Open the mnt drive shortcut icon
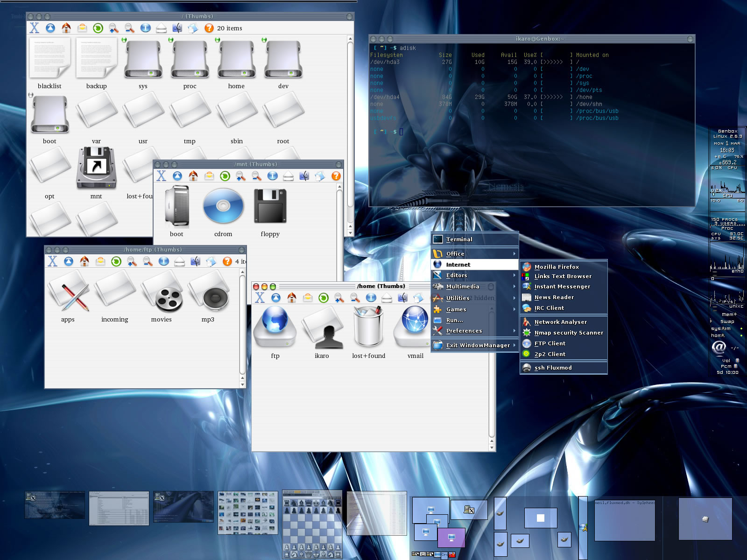Screen dimensions: 747x560 tap(96, 168)
